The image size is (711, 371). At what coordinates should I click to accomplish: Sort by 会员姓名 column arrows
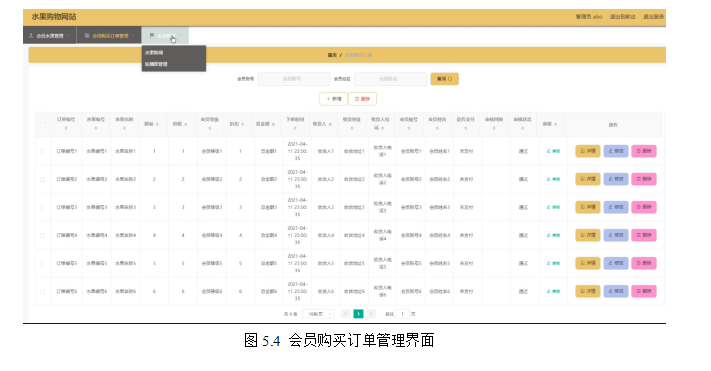tap(437, 129)
